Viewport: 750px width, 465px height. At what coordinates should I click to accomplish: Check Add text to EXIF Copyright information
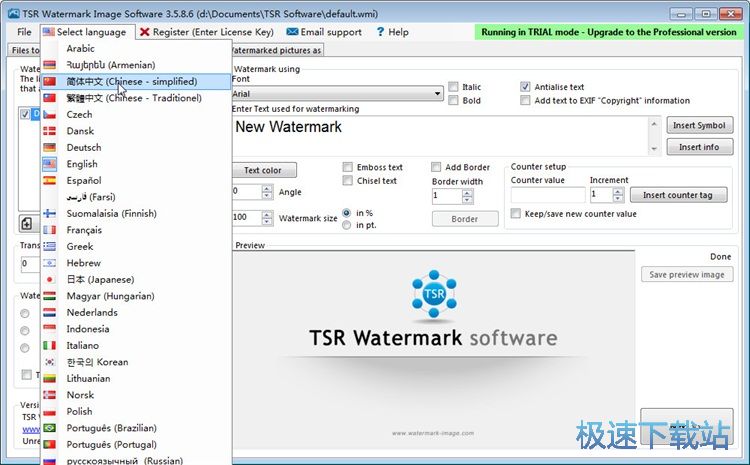pyautogui.click(x=525, y=100)
